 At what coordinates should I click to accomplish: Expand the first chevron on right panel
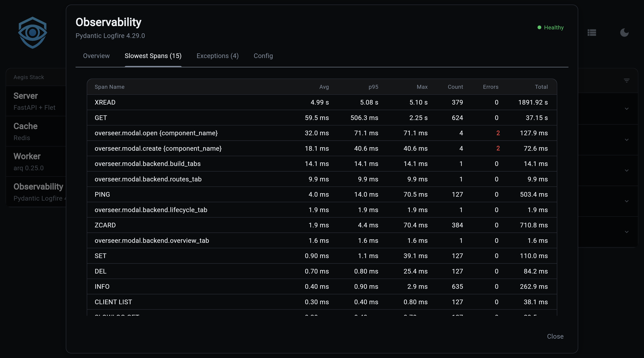[626, 109]
